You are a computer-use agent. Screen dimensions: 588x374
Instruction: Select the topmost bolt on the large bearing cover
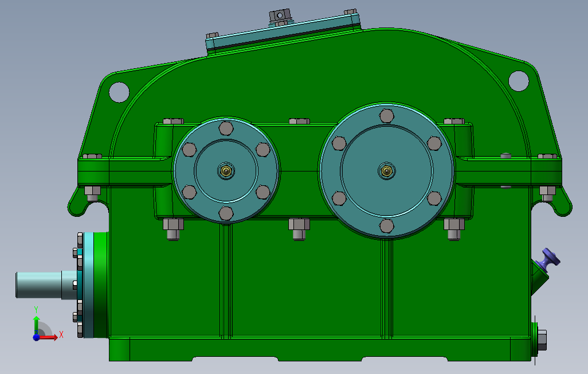coord(387,116)
